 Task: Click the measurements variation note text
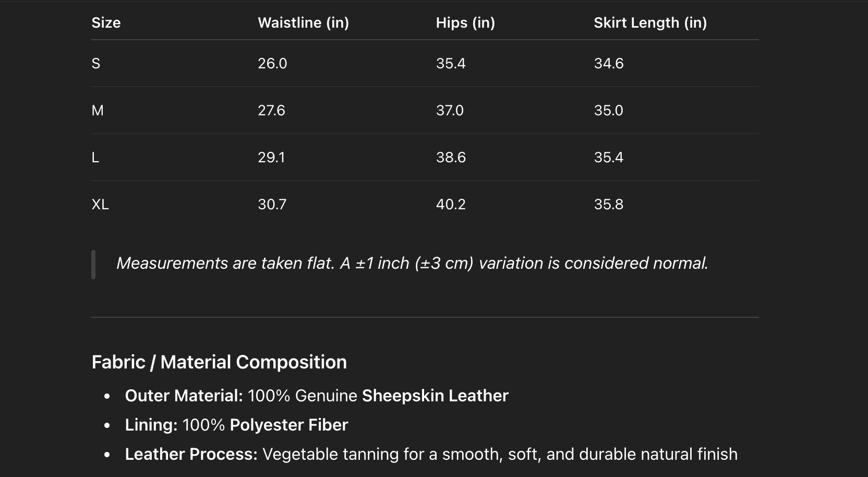point(412,263)
